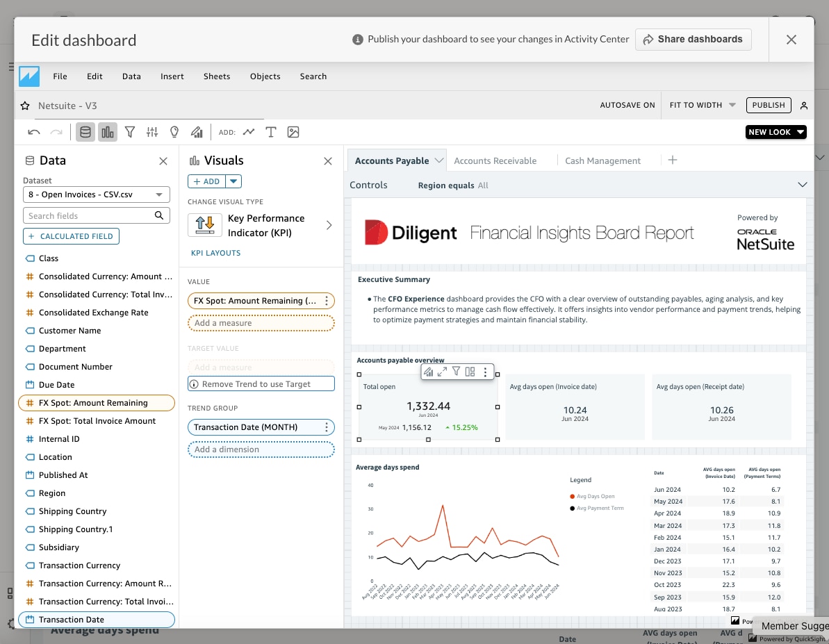Expand the Fit to Width dropdown
This screenshot has height=644, width=829.
(703, 106)
